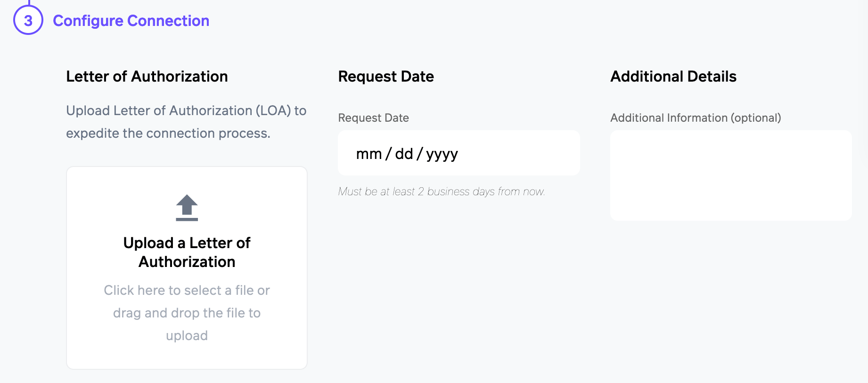The height and width of the screenshot is (383, 868).
Task: Click the "Additional Details" section heading
Action: click(673, 76)
